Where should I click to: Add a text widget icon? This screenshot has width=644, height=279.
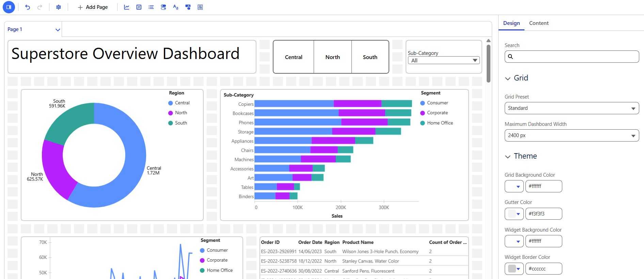[176, 7]
